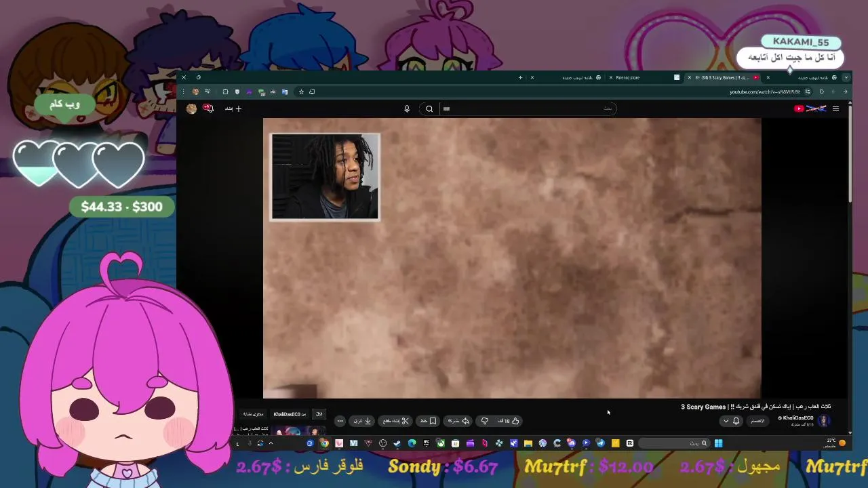Open subscription notification bell dropdown
Image resolution: width=868 pixels, height=488 pixels.
[731, 421]
